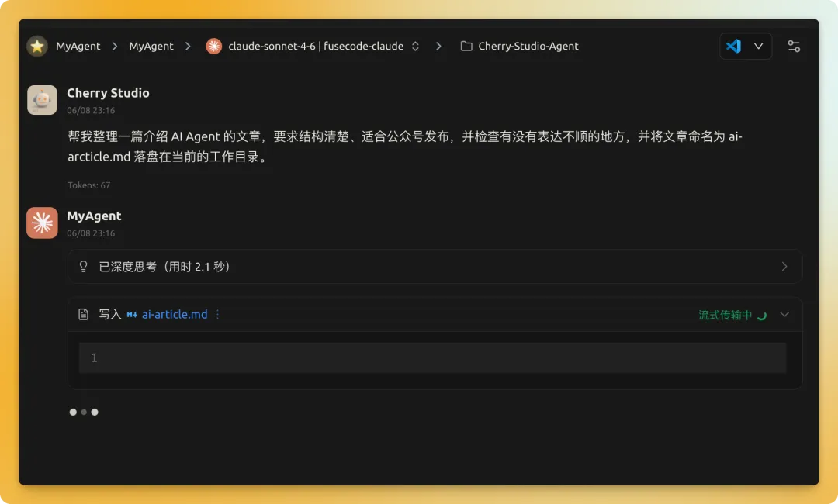Collapse the 写入 file block chevron

pos(784,315)
